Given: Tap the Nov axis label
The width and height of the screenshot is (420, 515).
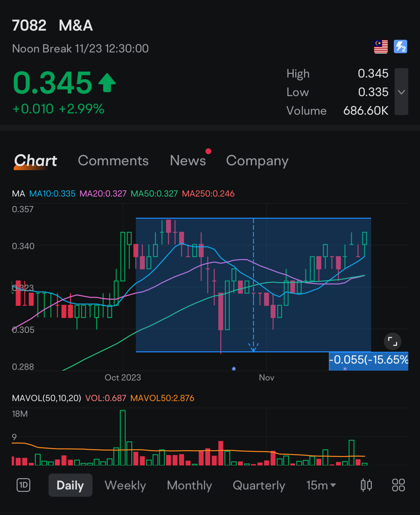Looking at the screenshot, I should click(267, 377).
